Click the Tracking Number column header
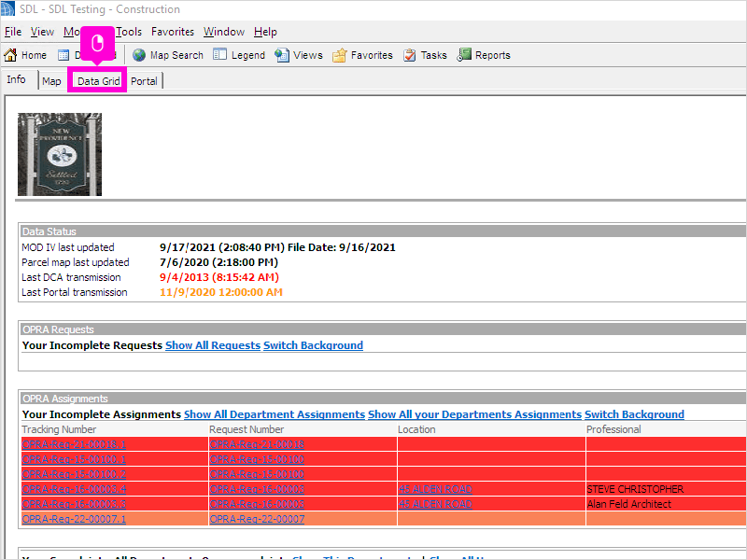Viewport: 747px width, 560px height. click(x=59, y=429)
